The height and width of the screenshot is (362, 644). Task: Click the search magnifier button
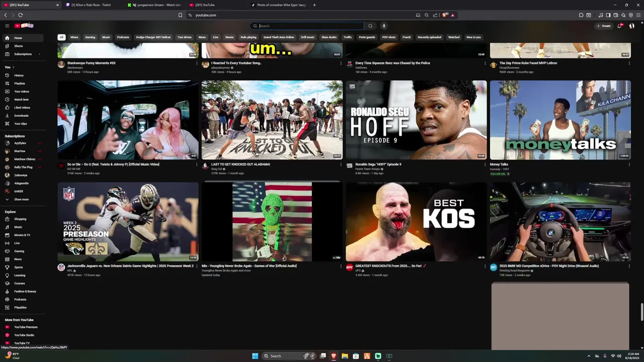tap(370, 26)
